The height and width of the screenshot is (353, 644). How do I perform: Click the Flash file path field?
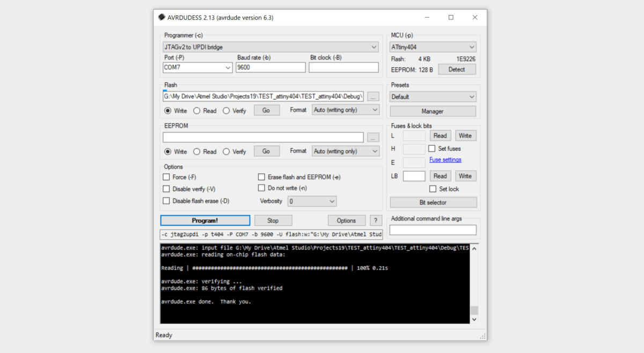pyautogui.click(x=264, y=97)
